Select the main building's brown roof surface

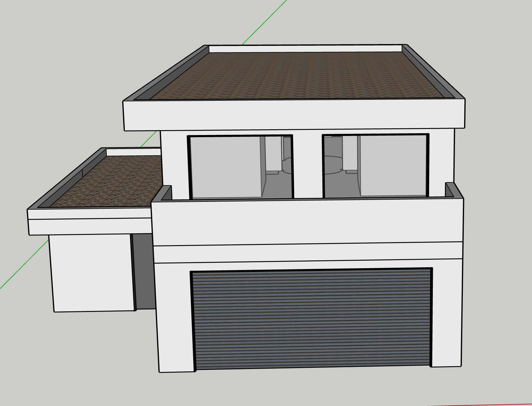297,76
